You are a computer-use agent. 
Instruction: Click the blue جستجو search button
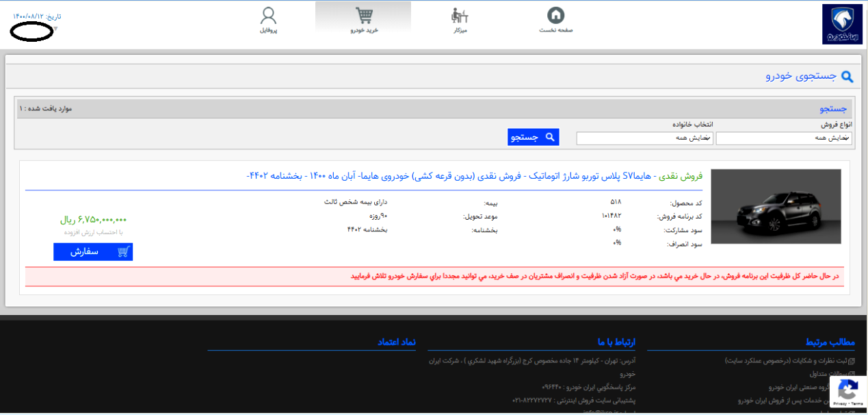534,137
